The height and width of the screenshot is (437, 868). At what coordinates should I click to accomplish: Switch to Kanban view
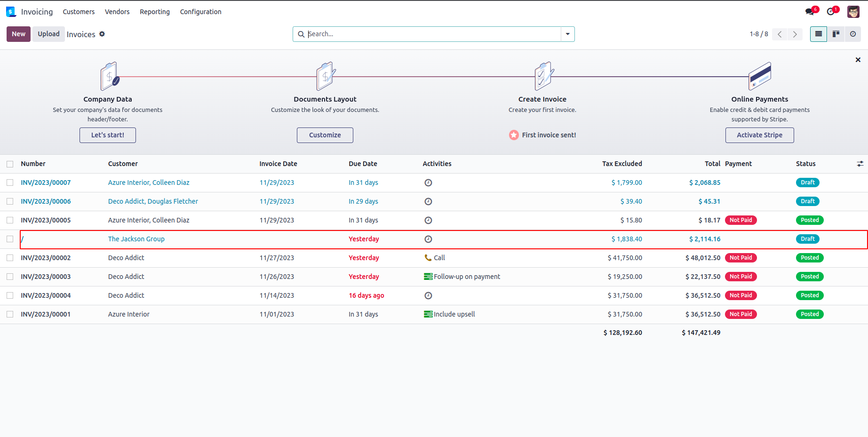[x=836, y=34]
